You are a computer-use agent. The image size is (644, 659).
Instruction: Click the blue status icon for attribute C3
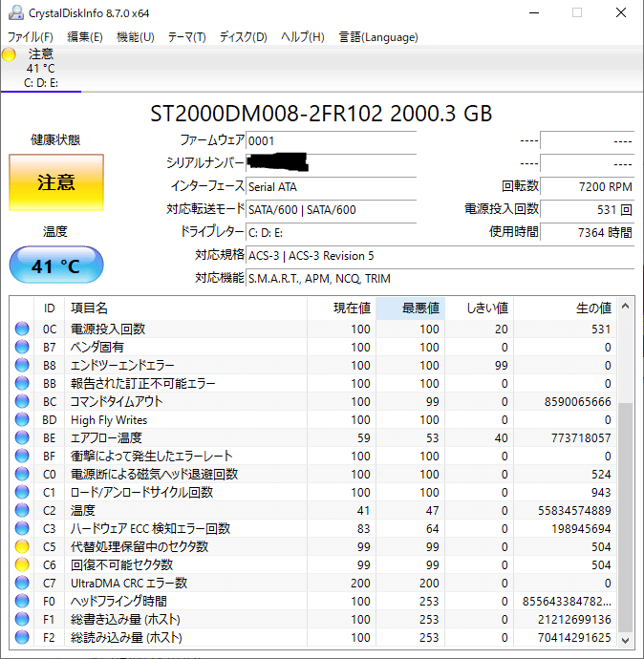point(22,528)
